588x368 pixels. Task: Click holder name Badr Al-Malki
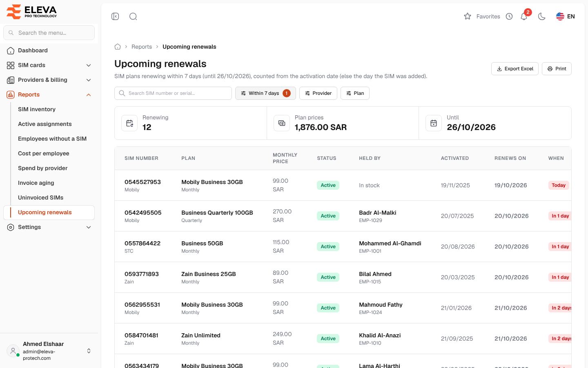click(x=378, y=213)
